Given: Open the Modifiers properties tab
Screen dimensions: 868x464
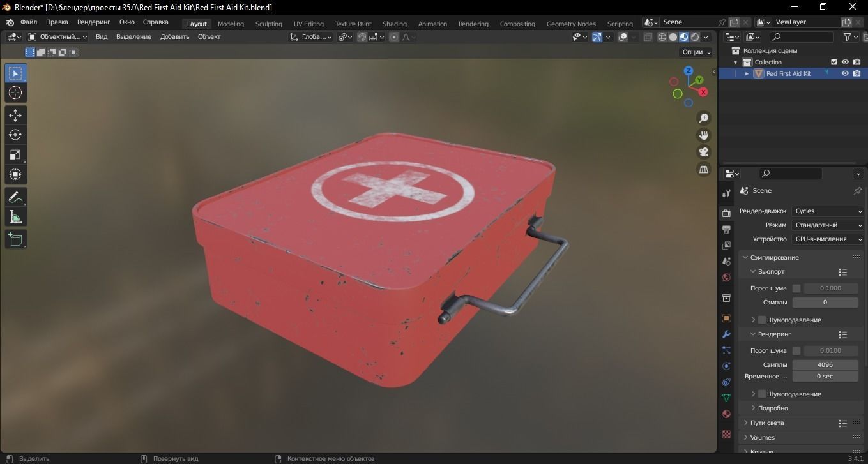Looking at the screenshot, I should tap(726, 334).
